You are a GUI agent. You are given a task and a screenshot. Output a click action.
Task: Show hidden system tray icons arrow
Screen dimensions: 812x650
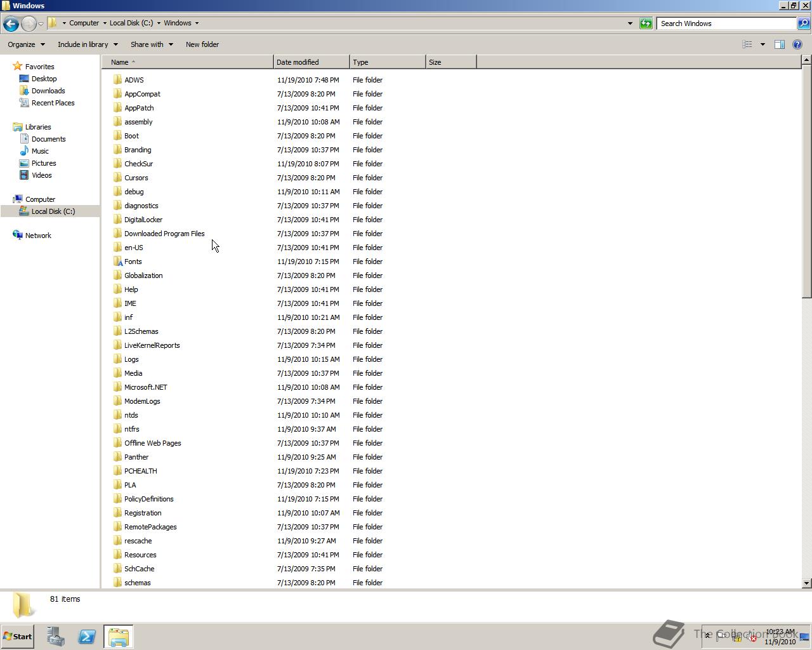tap(707, 636)
